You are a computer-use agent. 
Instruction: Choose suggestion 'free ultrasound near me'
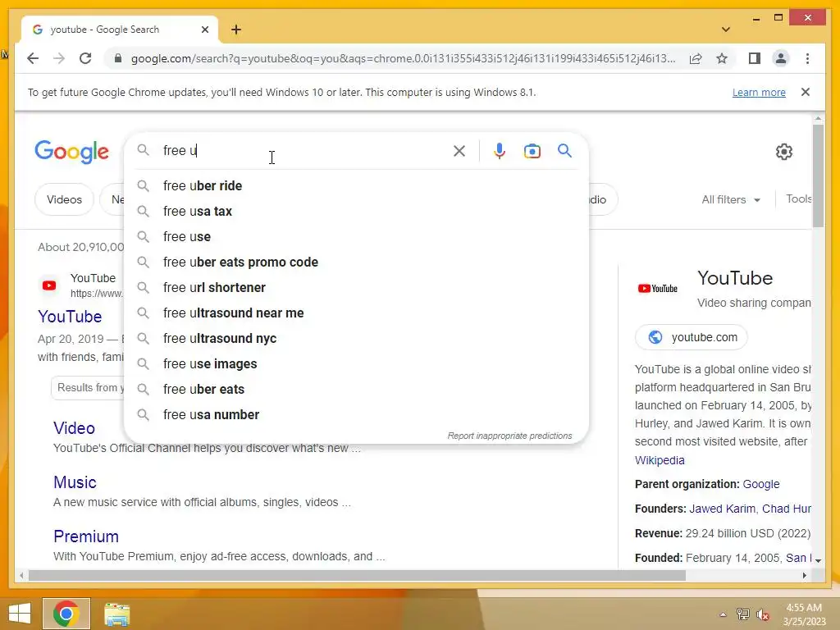pyautogui.click(x=356, y=313)
